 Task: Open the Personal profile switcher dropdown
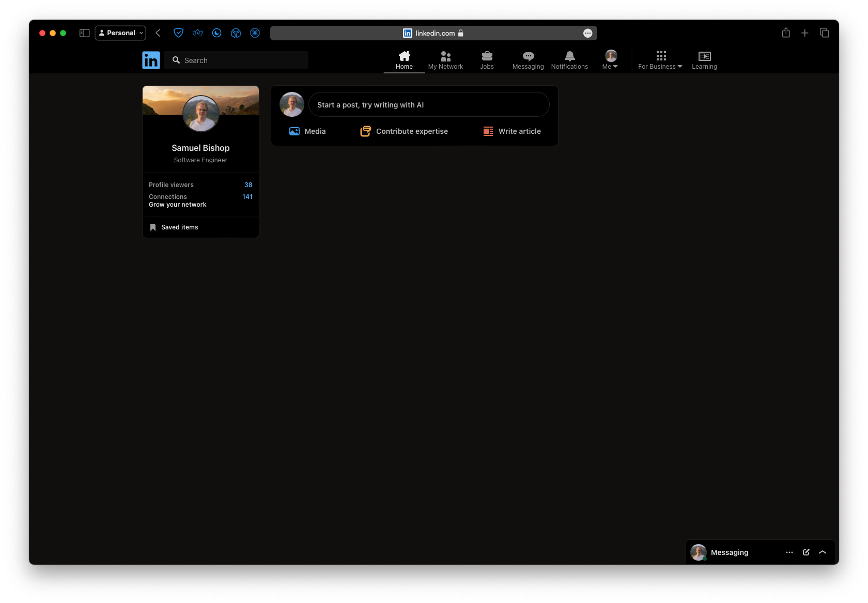coord(120,33)
